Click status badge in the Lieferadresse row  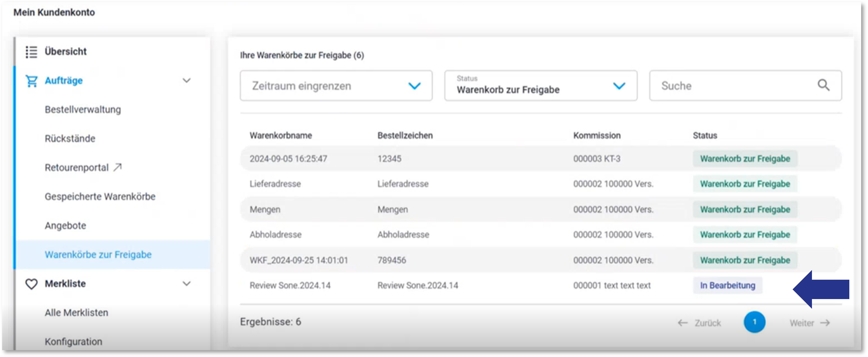pyautogui.click(x=745, y=184)
